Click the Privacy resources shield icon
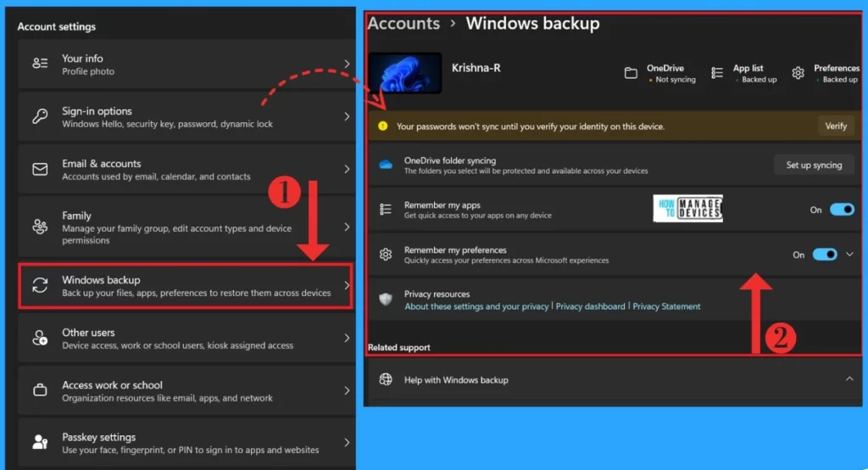 click(x=386, y=299)
